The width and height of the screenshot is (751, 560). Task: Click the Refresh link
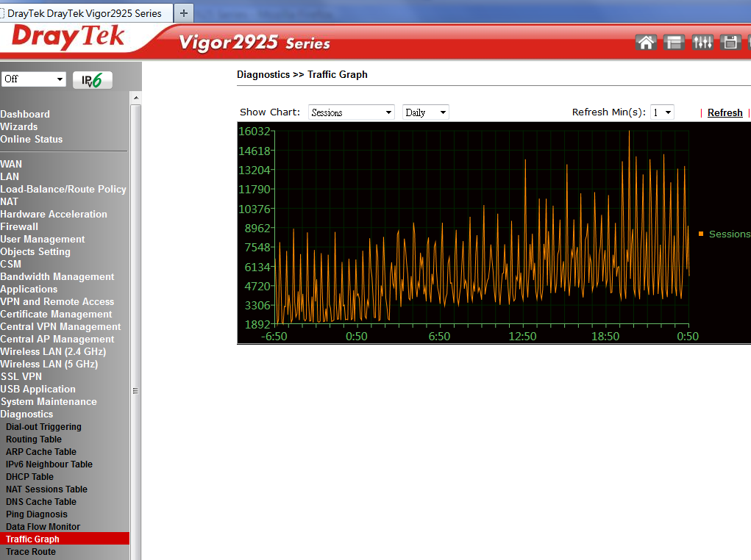(725, 112)
